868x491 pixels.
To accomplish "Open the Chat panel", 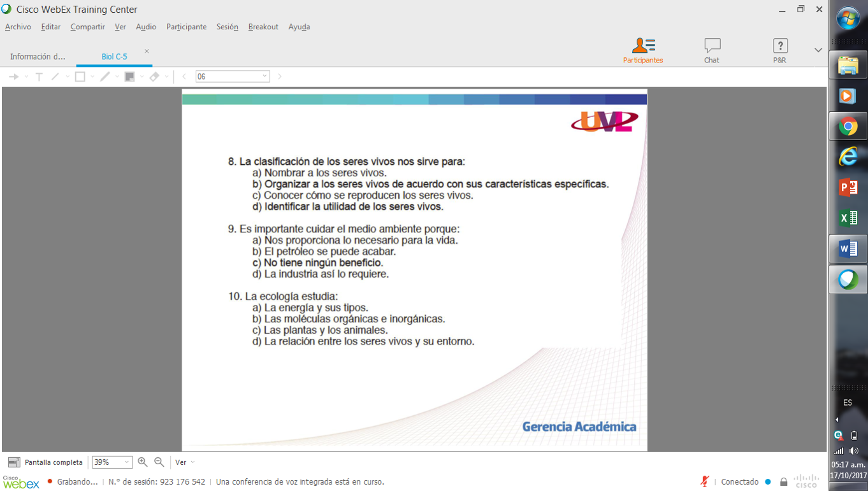I will tap(712, 50).
